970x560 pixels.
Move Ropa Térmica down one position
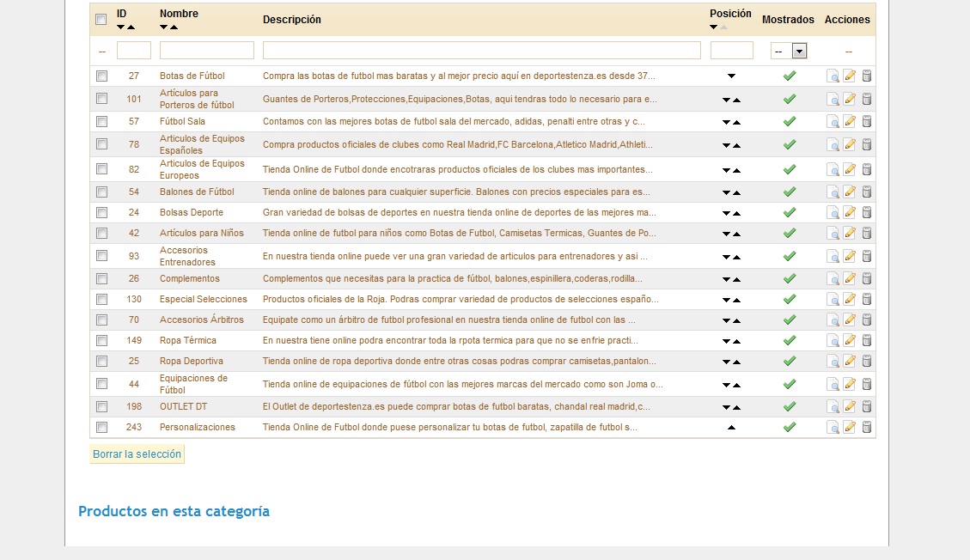726,341
